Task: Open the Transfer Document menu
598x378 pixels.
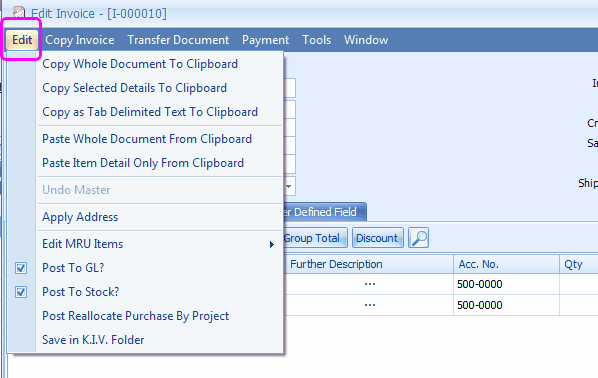Action: 178,40
